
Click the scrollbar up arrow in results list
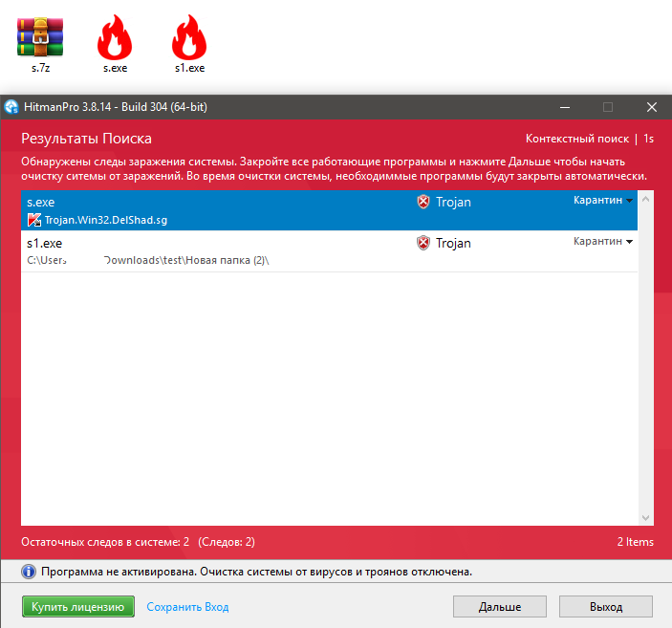(646, 199)
